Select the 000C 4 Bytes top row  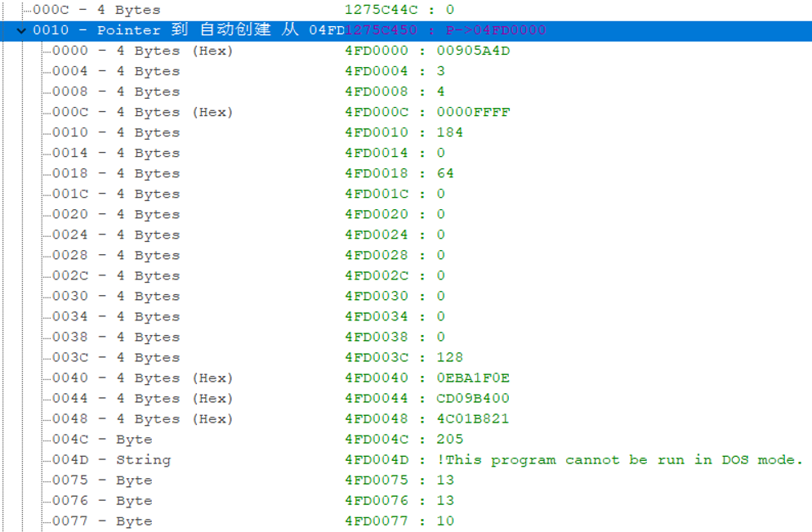[x=96, y=11]
